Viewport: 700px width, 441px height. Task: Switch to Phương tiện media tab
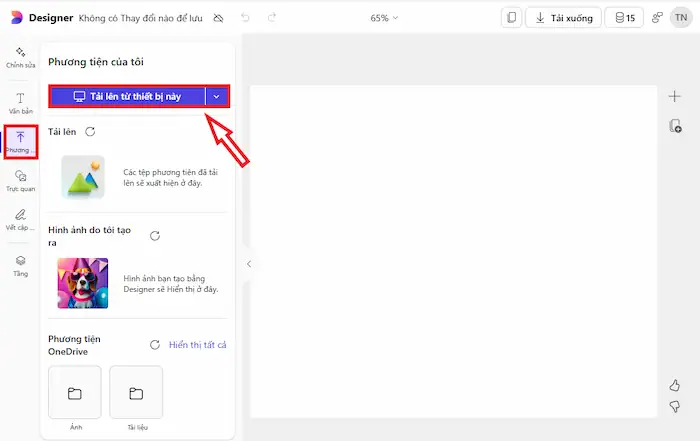(20, 142)
